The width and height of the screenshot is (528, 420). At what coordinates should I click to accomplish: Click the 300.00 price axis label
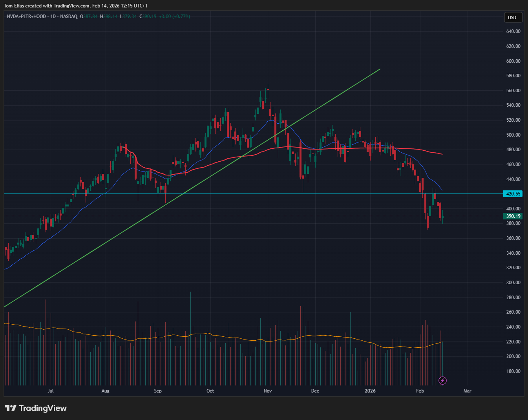tap(513, 283)
